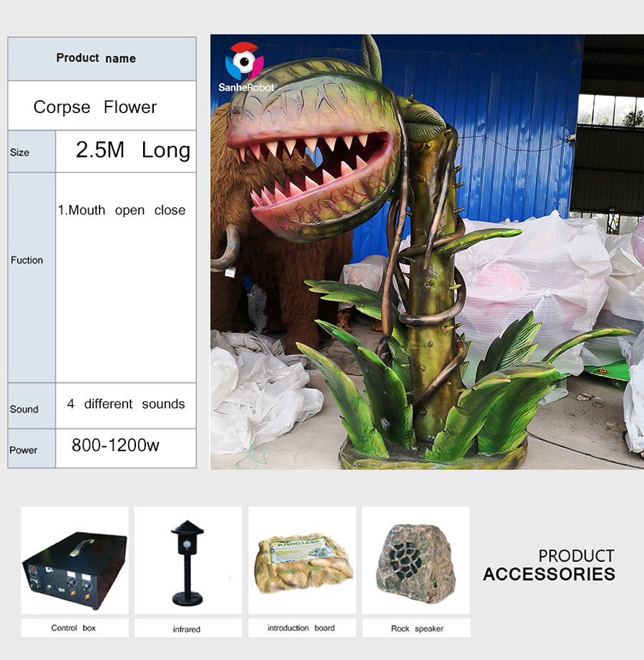Image resolution: width=644 pixels, height=660 pixels.
Task: Select the Control box accessory image
Action: click(x=74, y=560)
